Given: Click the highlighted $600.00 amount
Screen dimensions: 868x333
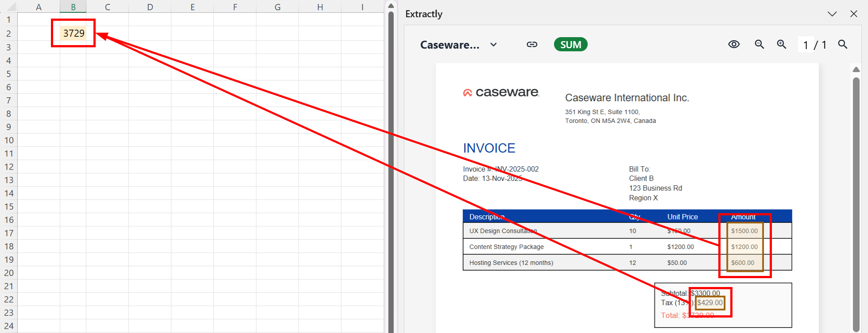Looking at the screenshot, I should coord(743,263).
